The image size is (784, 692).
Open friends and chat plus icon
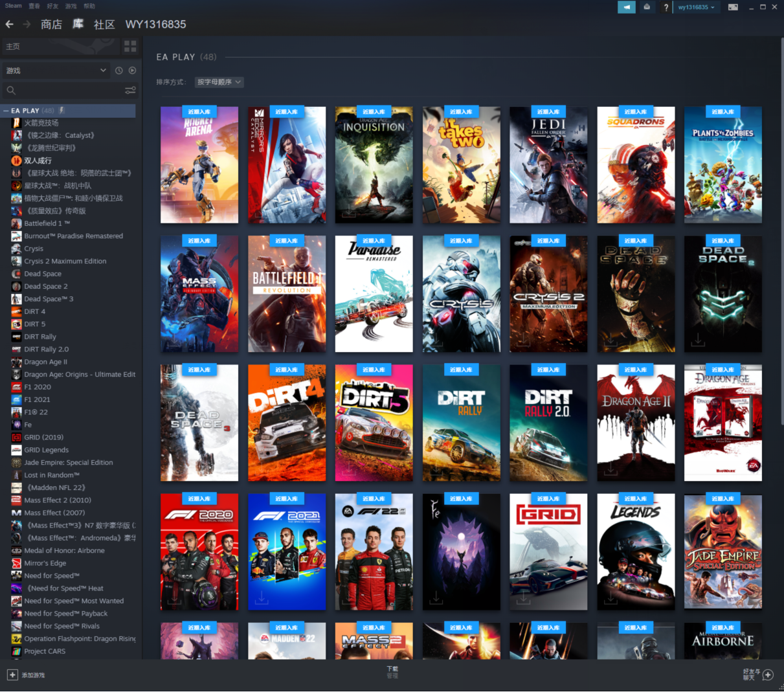(768, 675)
